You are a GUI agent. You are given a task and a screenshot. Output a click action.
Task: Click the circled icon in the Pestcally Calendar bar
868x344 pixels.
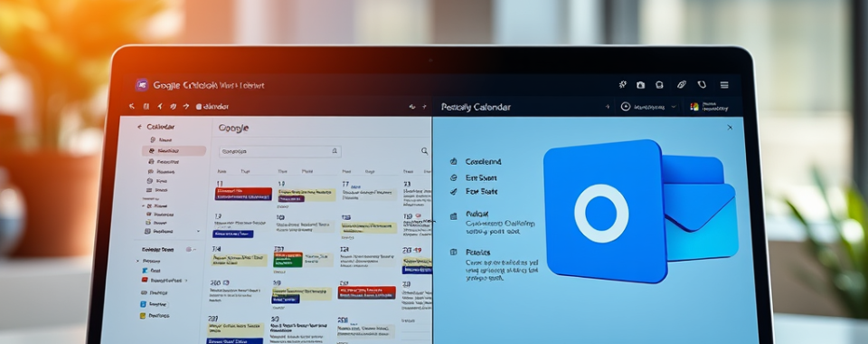click(626, 106)
